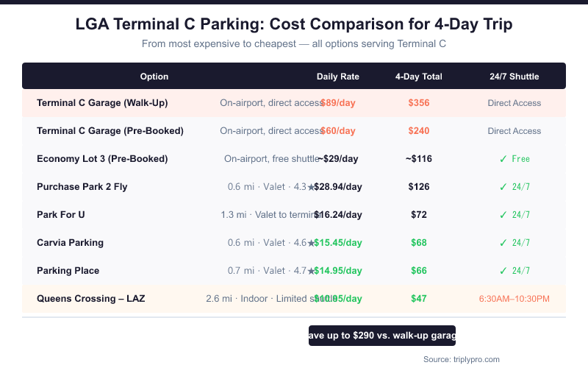Image resolution: width=588 pixels, height=368 pixels.
Task: Click the 24/7 Shuttle column header
Action: pyautogui.click(x=514, y=77)
